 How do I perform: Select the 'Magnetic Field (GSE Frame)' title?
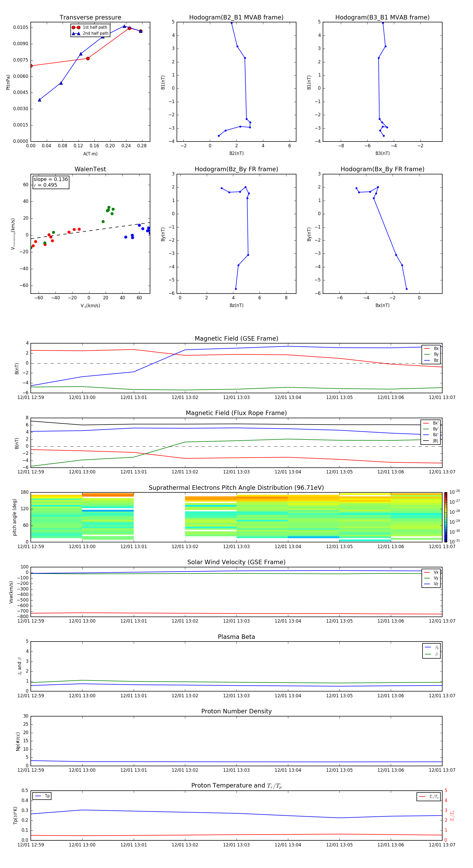[236, 339]
